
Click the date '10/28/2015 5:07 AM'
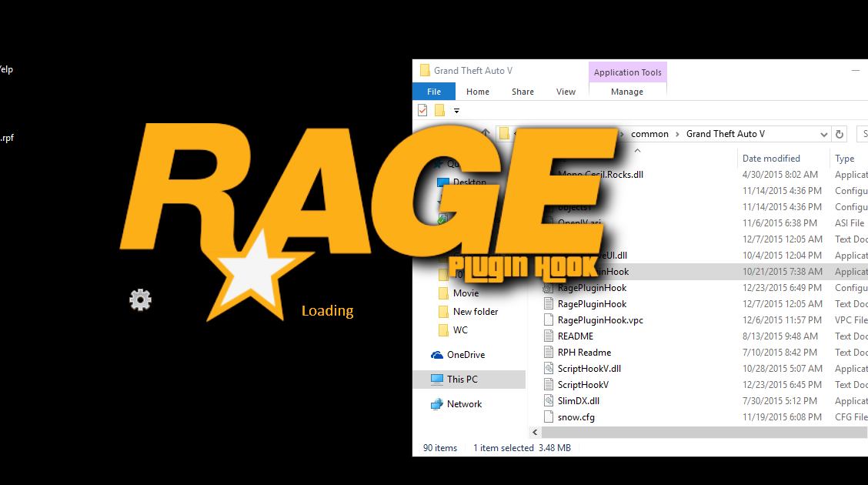click(782, 368)
